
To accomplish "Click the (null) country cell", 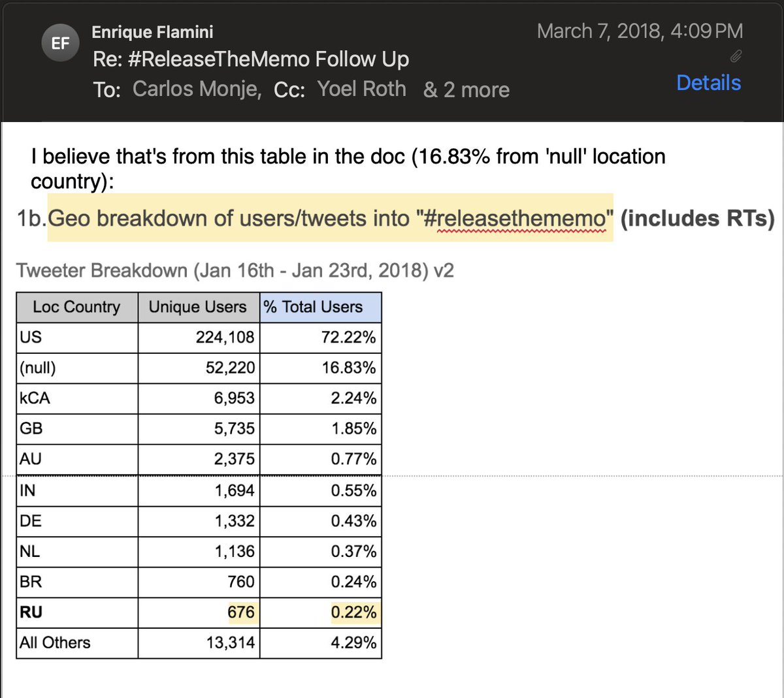I will pyautogui.click(x=38, y=368).
